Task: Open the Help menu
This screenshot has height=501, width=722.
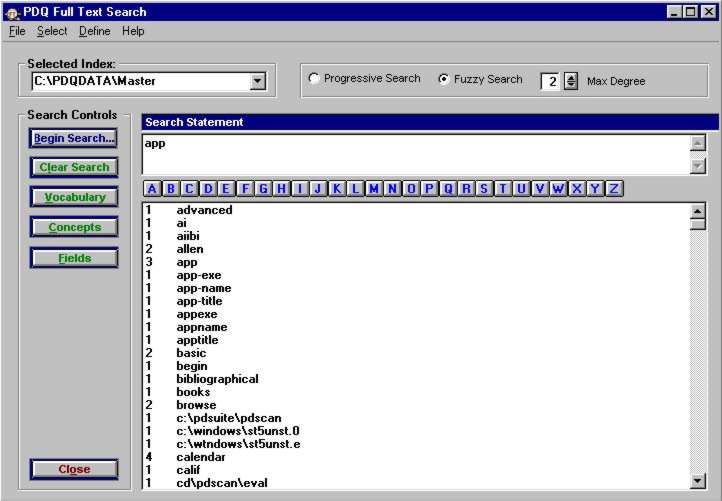Action: tap(133, 31)
